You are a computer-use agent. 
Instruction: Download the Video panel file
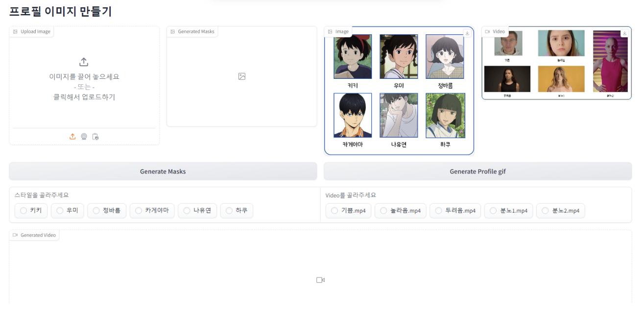click(x=624, y=33)
